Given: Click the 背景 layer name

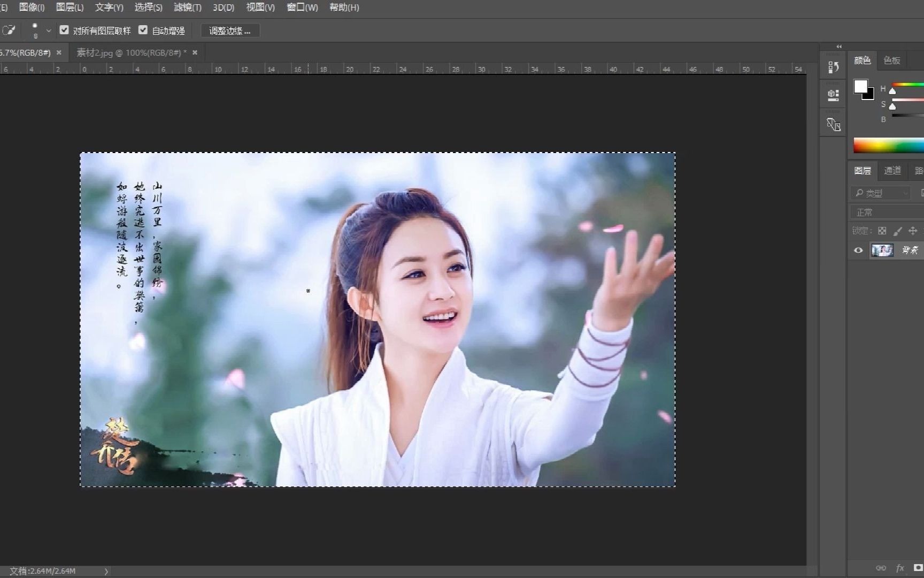Looking at the screenshot, I should [x=910, y=250].
